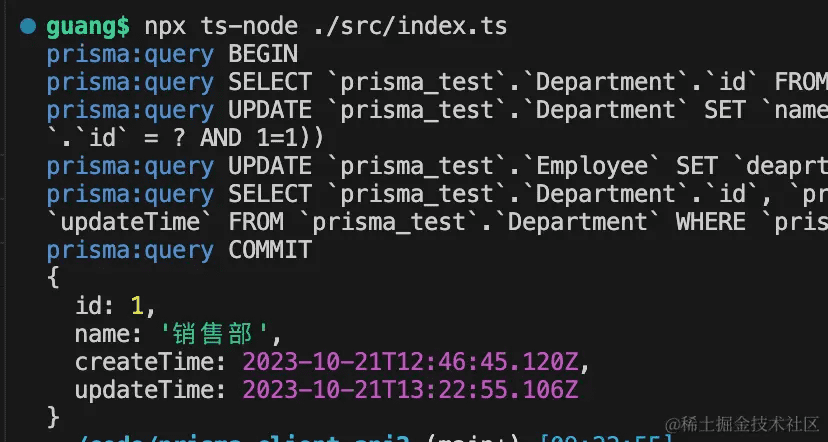828x442 pixels.
Task: Click the first SELECT Department query line
Action: coord(500,81)
